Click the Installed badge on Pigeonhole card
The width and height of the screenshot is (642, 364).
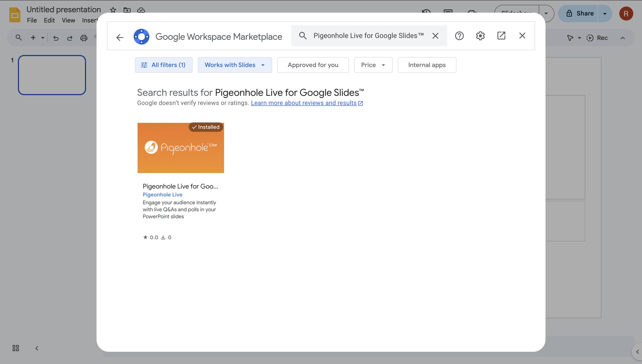[x=205, y=127]
